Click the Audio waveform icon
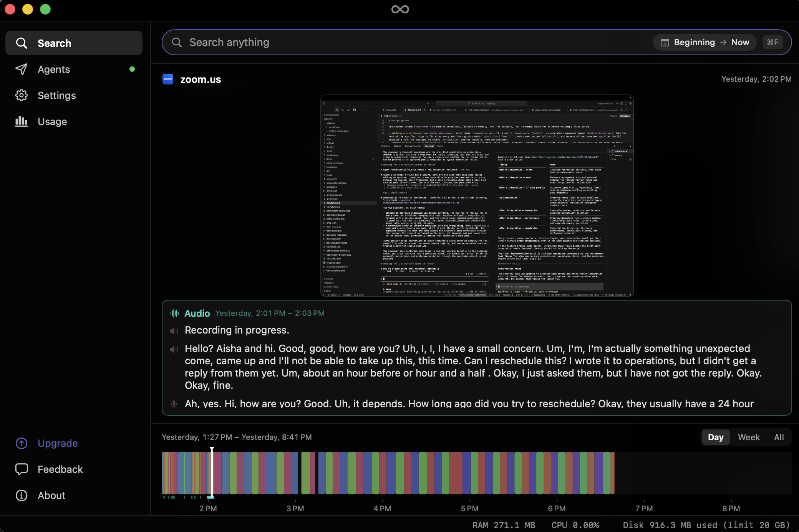 pos(174,313)
